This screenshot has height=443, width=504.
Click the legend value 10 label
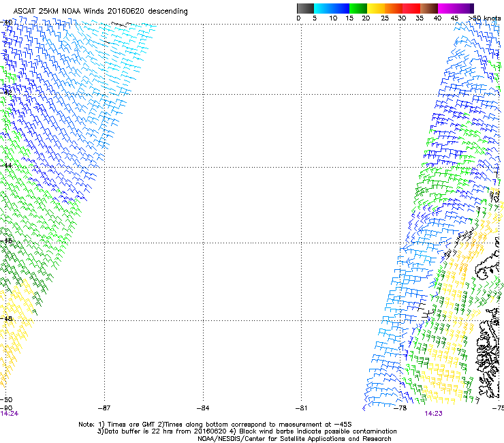click(333, 18)
